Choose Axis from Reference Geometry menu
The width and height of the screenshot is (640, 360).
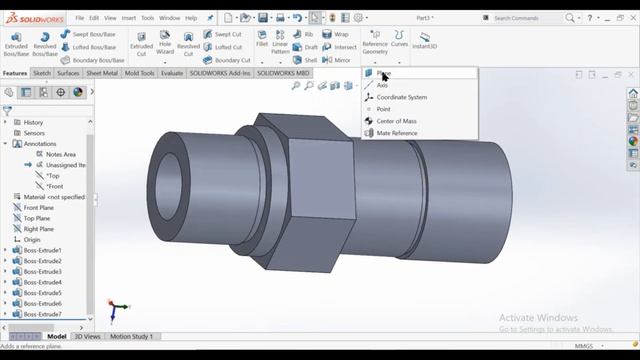coord(420,85)
